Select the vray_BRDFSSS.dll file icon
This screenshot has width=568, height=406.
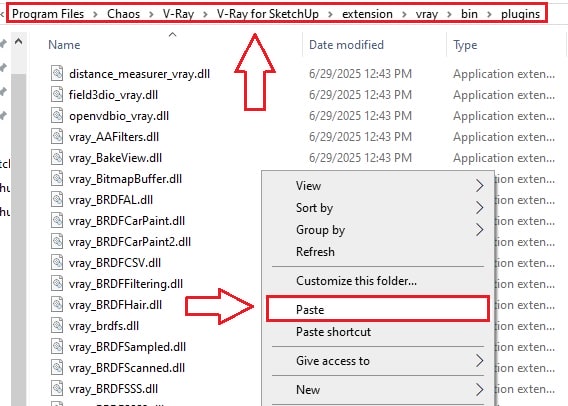(57, 389)
